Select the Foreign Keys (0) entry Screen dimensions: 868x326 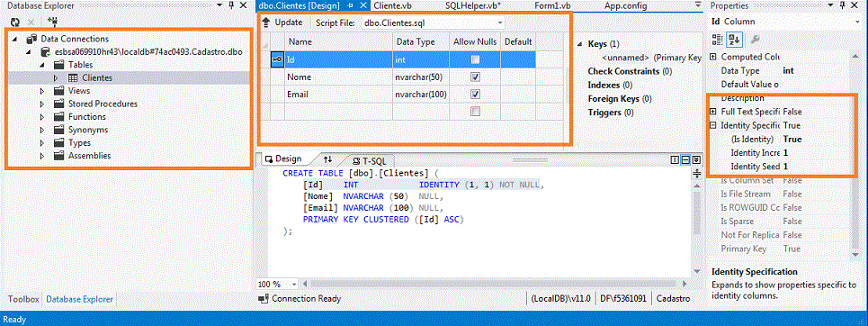pyautogui.click(x=620, y=99)
